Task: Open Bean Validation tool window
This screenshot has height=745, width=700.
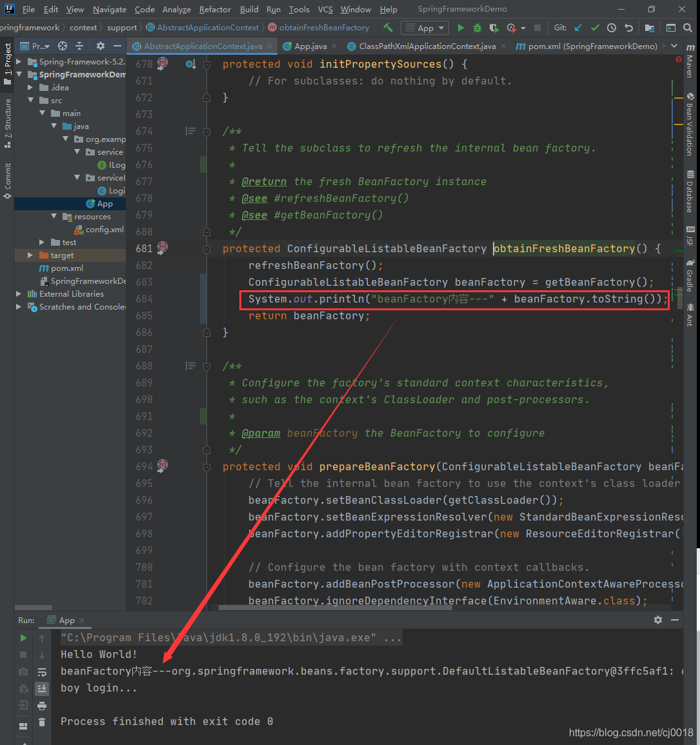Action: (690, 124)
